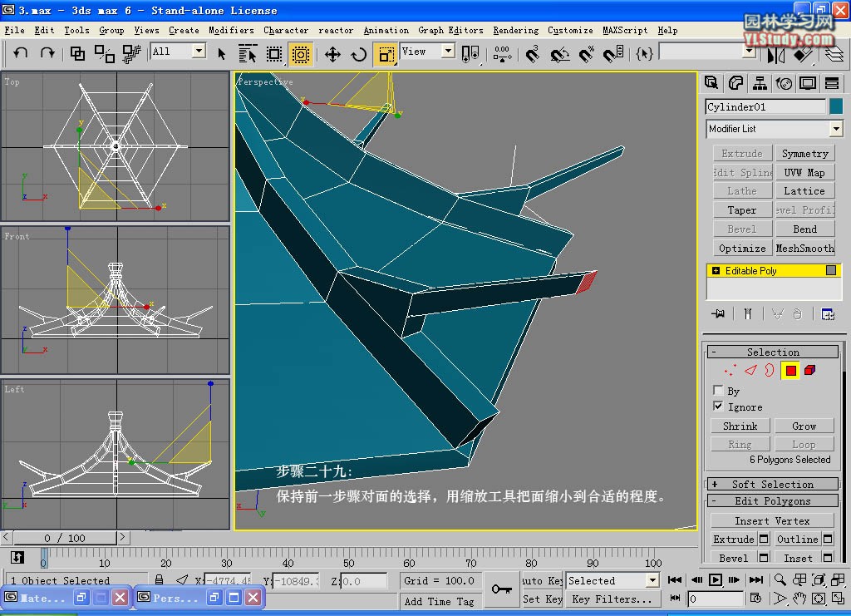
Task: Click the Undo arrow icon
Action: [x=21, y=53]
